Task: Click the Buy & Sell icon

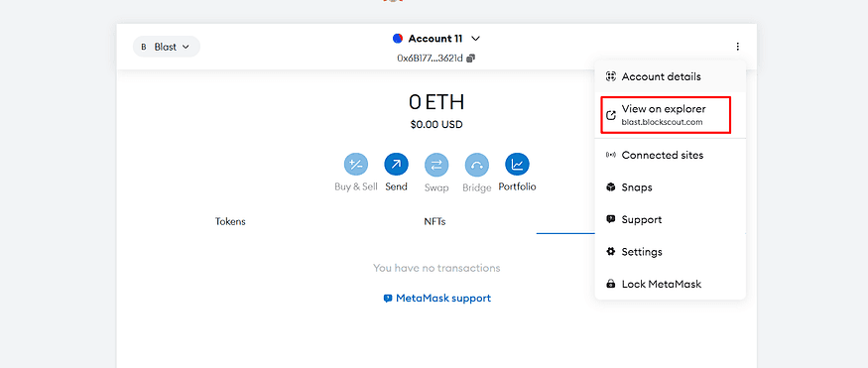Action: pyautogui.click(x=356, y=165)
